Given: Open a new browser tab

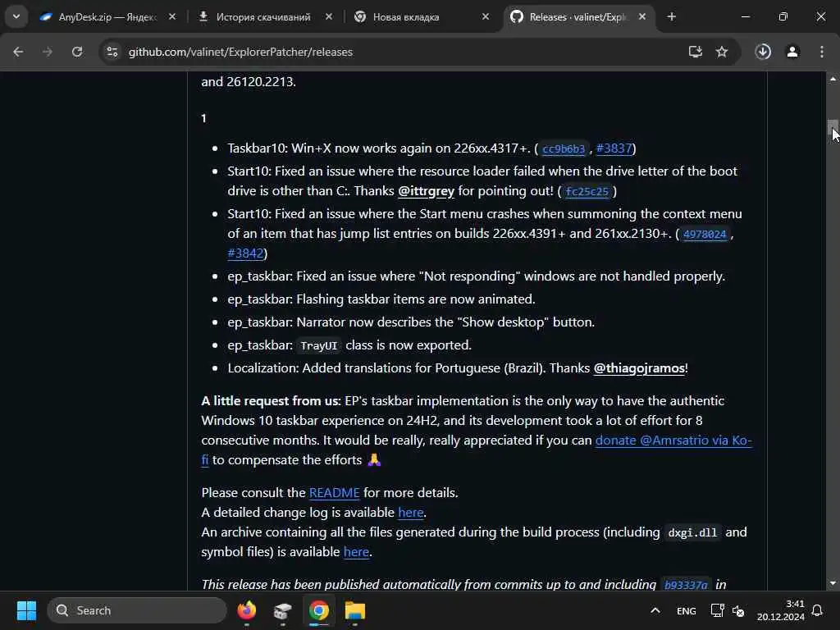Looking at the screenshot, I should tap(671, 17).
